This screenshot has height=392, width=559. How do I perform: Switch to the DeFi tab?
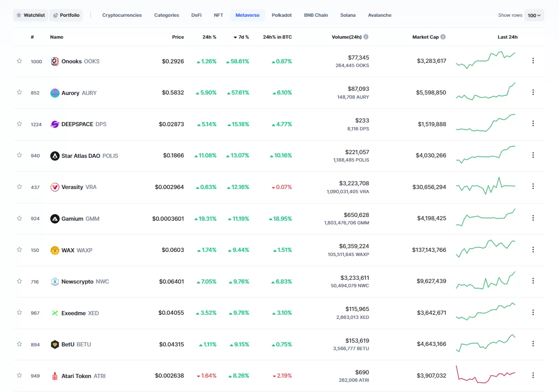coord(196,15)
